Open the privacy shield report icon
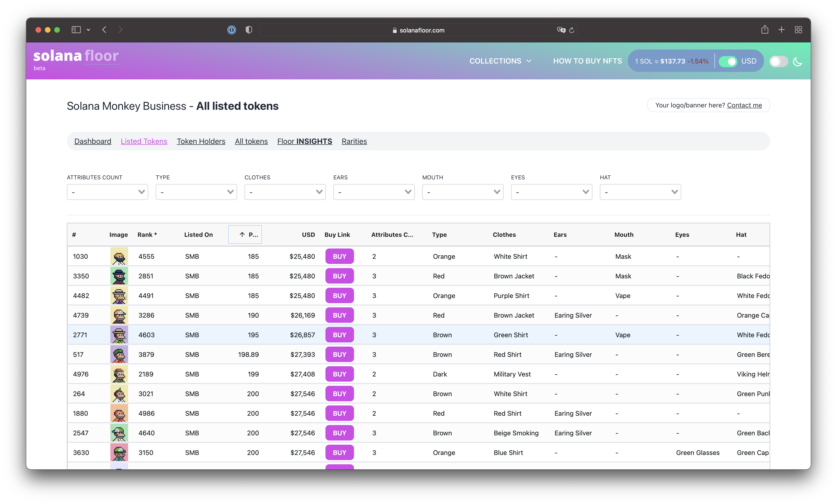Screen dimensions: 837x504 click(249, 30)
